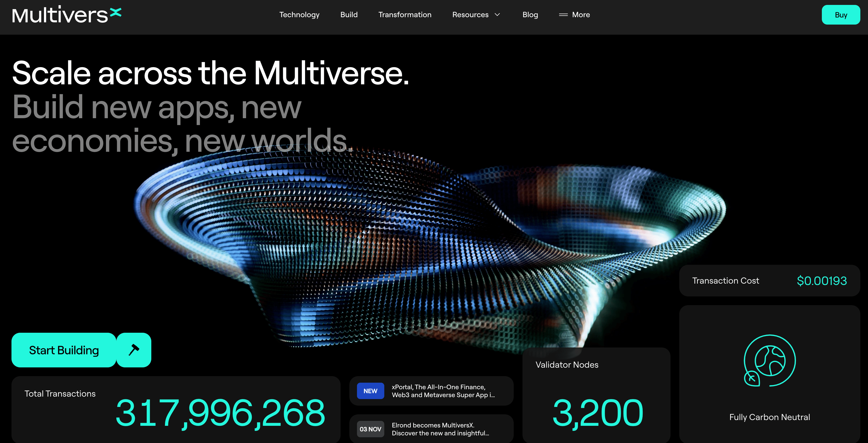Click the Start Building button
This screenshot has height=443, width=868.
point(64,350)
